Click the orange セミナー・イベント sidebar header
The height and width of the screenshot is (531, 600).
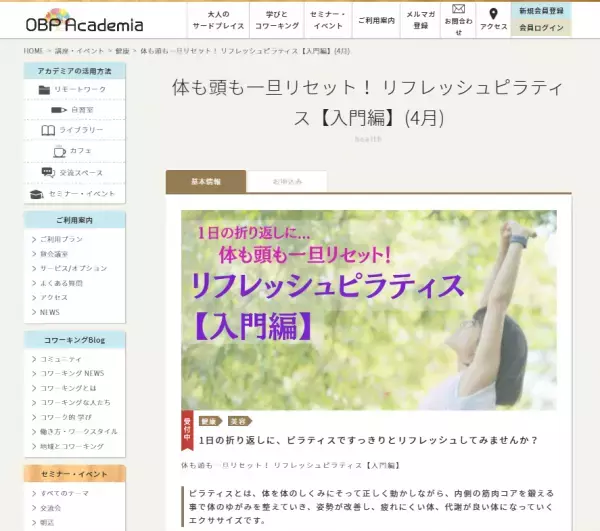pyautogui.click(x=75, y=474)
